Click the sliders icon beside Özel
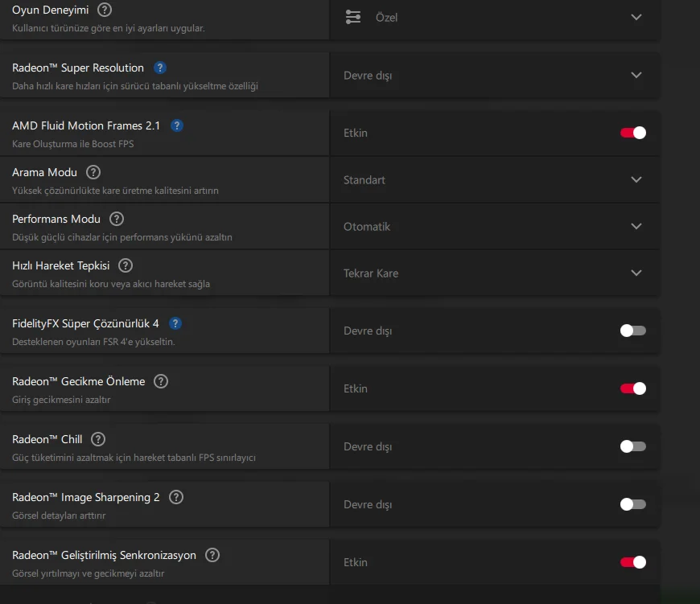700x604 pixels. coord(353,18)
